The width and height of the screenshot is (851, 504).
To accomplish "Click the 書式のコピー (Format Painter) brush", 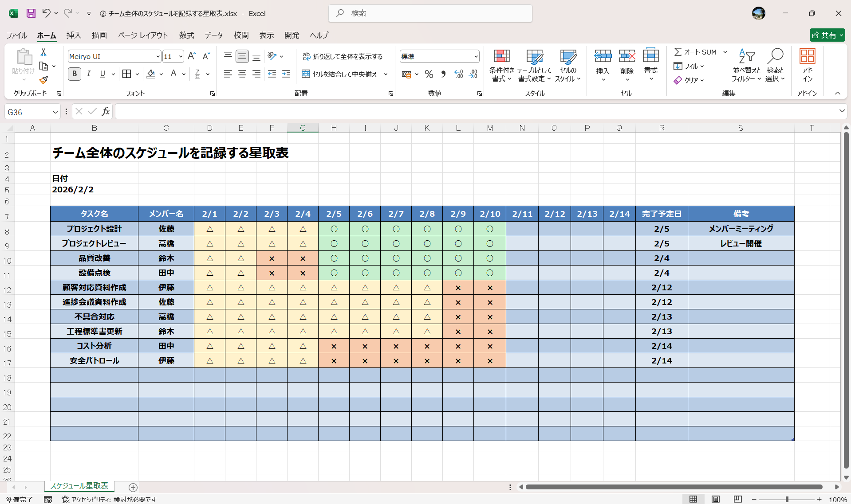I will (x=43, y=80).
